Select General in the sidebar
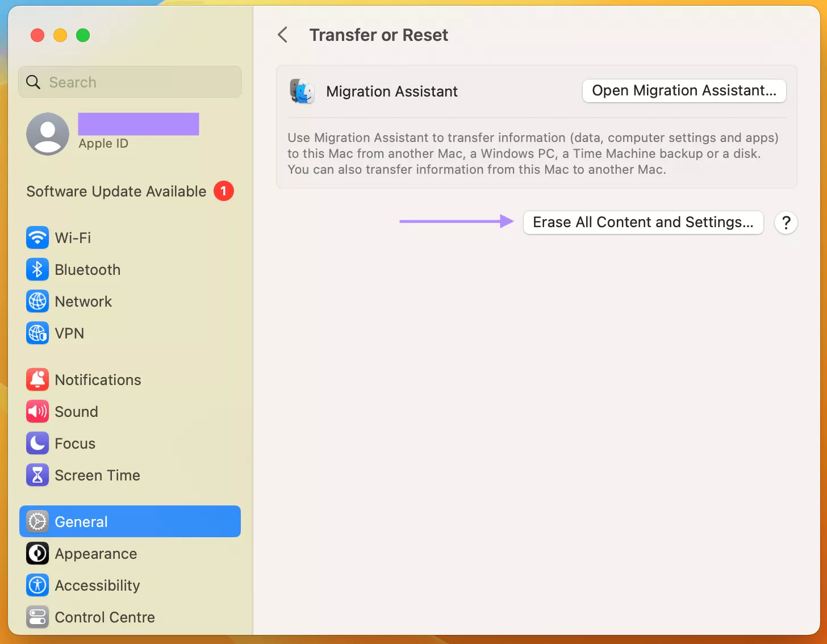This screenshot has height=644, width=827. pos(81,521)
